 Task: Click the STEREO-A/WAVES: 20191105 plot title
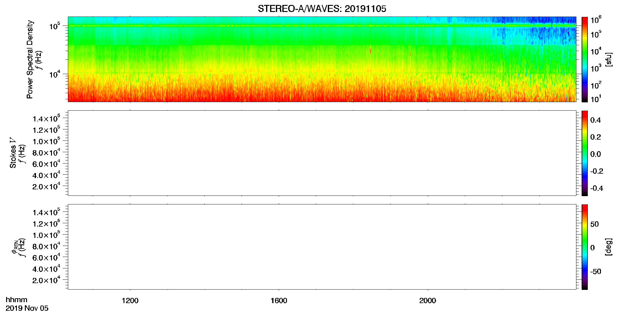(x=322, y=9)
